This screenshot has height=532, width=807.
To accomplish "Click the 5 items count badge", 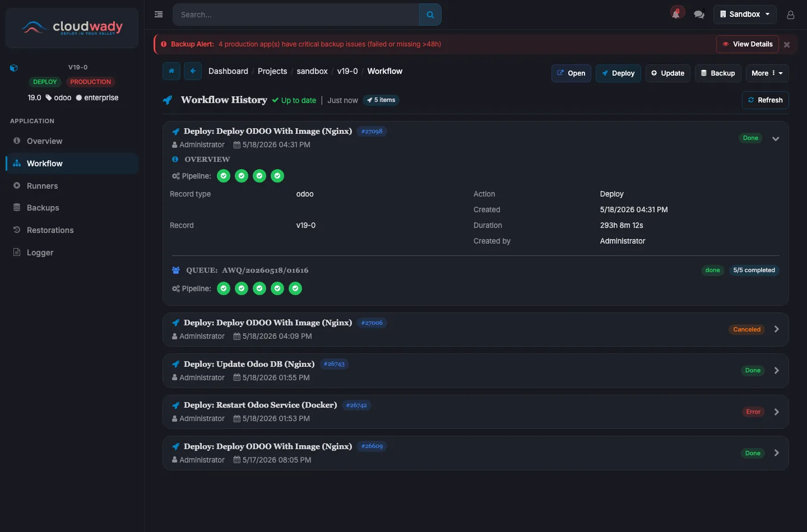I will [381, 100].
